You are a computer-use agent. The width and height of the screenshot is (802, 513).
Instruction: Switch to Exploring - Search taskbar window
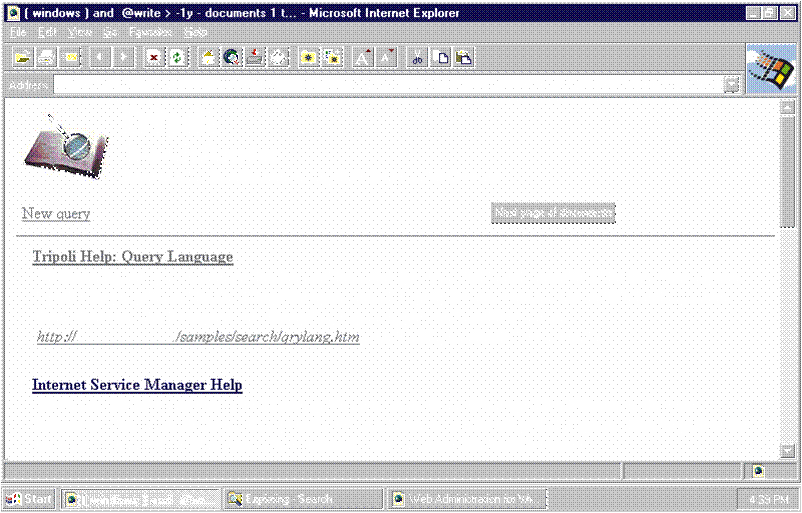point(303,499)
